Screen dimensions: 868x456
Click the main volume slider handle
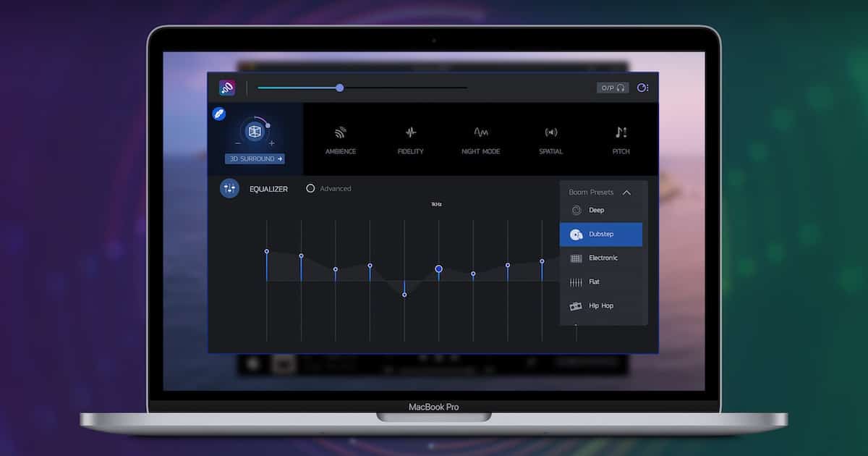point(339,88)
